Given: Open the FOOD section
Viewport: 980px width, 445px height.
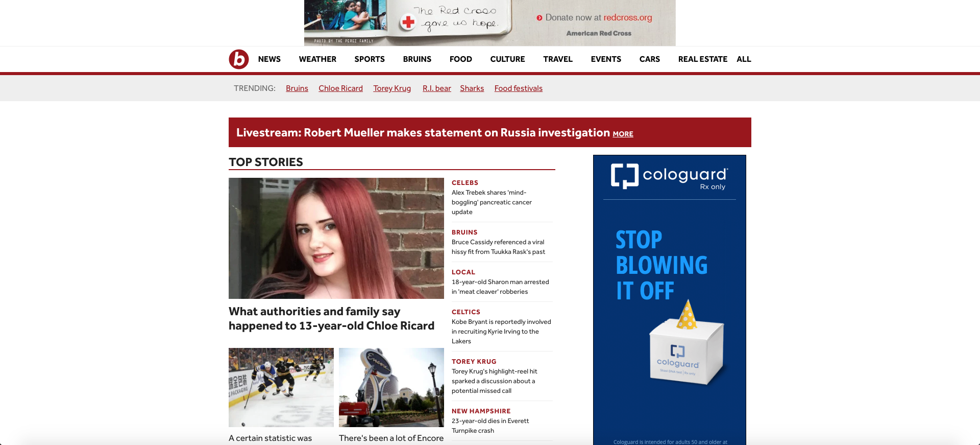Looking at the screenshot, I should [x=460, y=59].
